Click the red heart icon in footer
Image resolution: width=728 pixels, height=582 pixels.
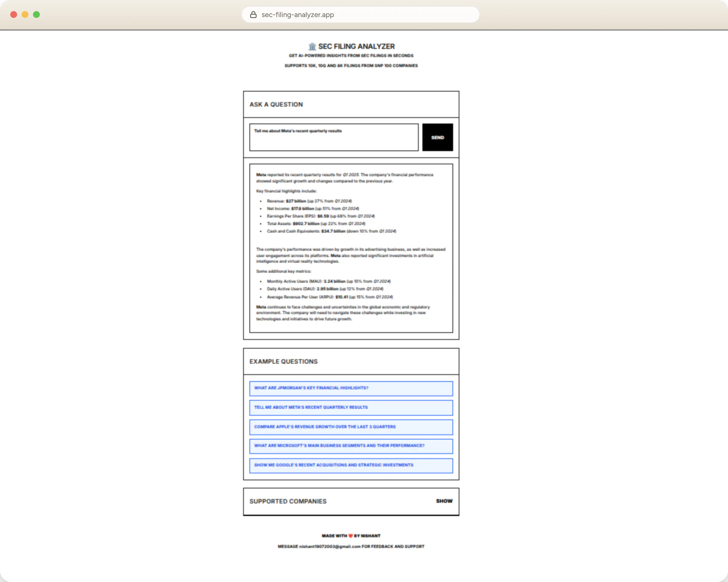click(x=351, y=536)
